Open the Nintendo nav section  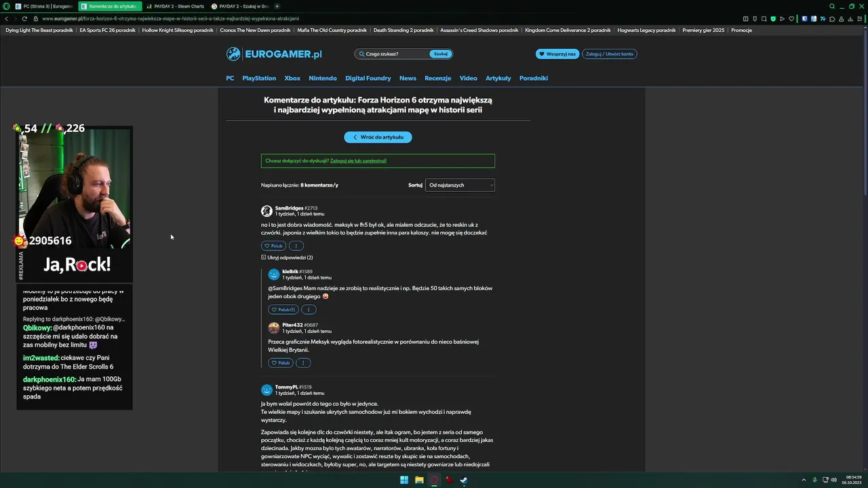(x=323, y=78)
